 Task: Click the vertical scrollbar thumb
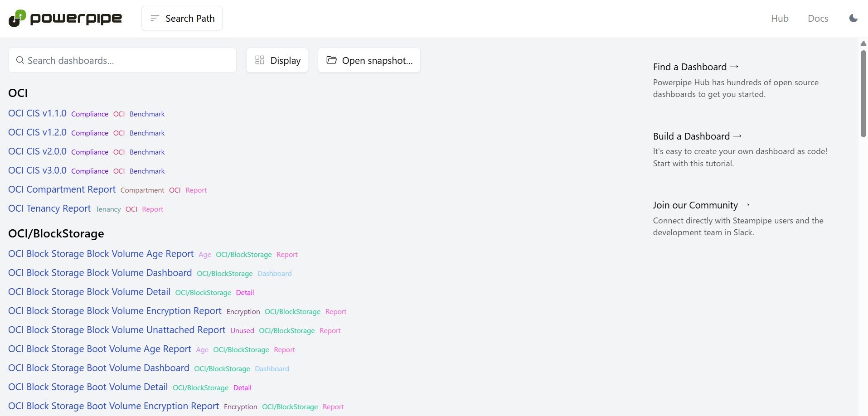coord(863,93)
